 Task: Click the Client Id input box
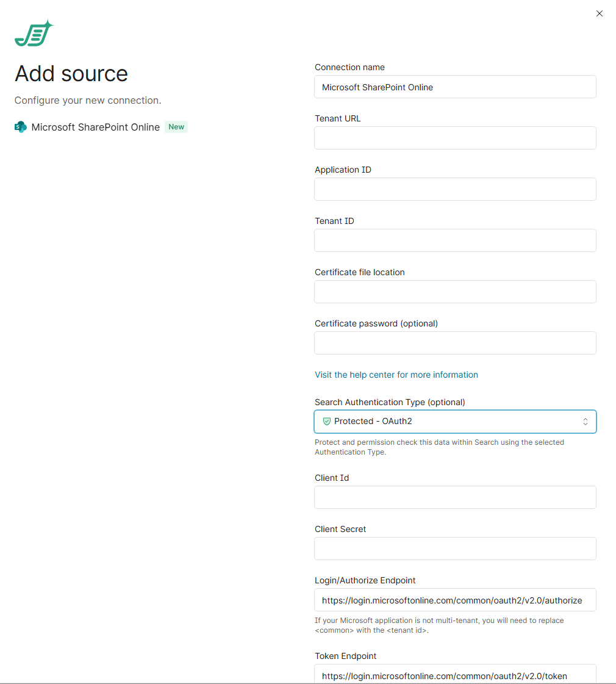pos(454,497)
